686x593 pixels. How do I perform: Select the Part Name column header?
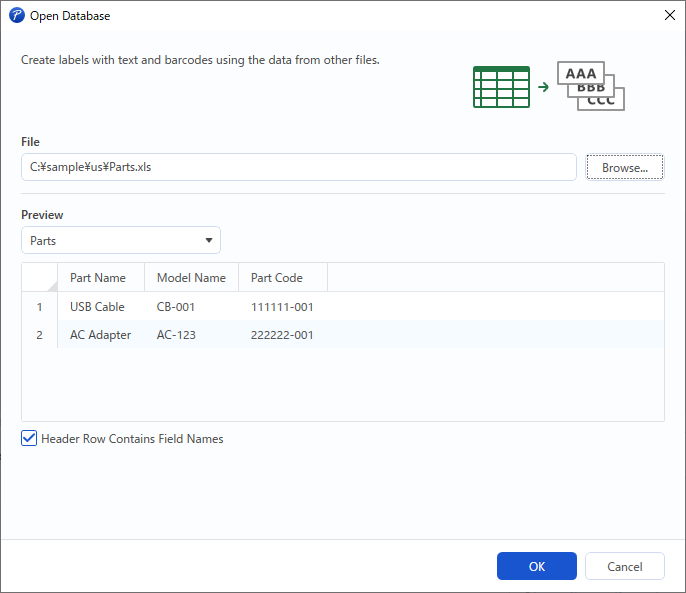[98, 278]
